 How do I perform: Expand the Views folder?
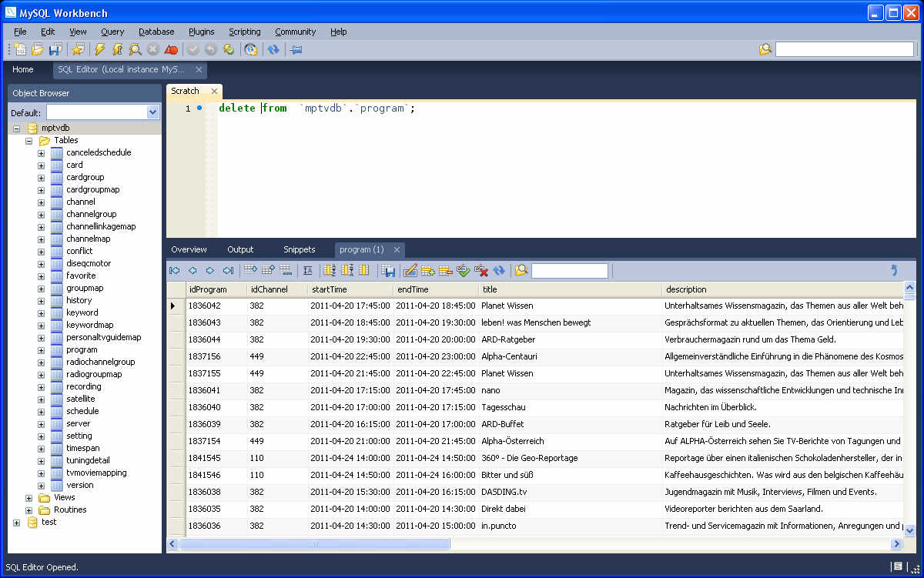coord(29,498)
